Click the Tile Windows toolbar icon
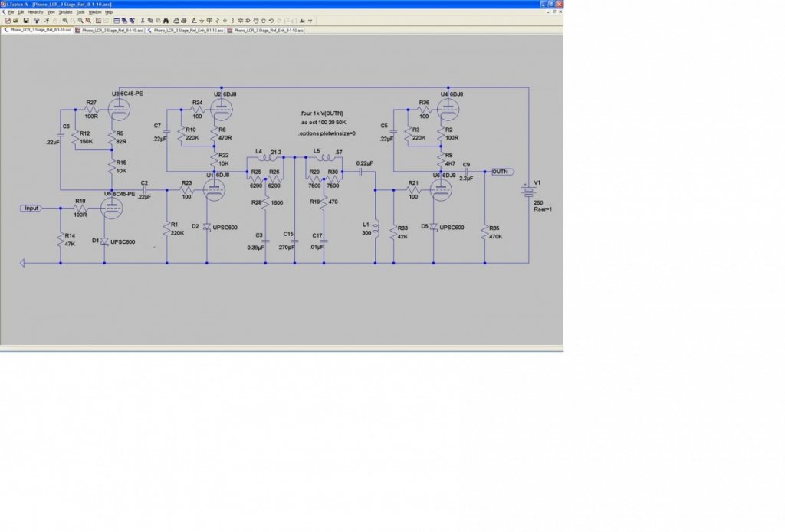 tap(117, 21)
